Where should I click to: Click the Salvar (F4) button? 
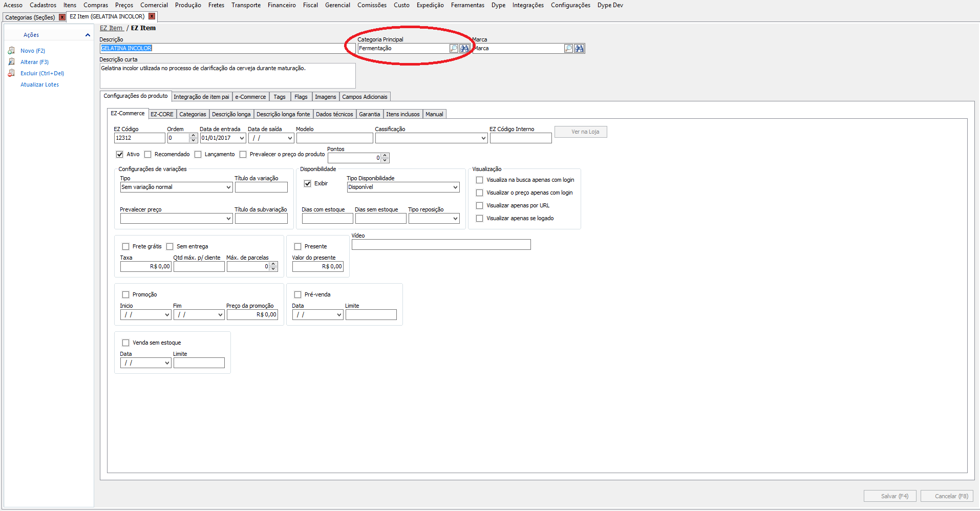[x=890, y=496]
